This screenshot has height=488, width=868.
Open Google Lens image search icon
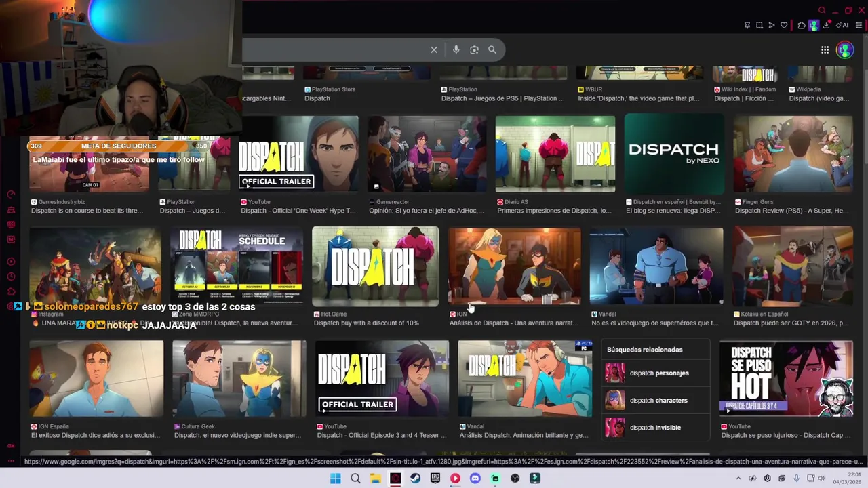[474, 49]
